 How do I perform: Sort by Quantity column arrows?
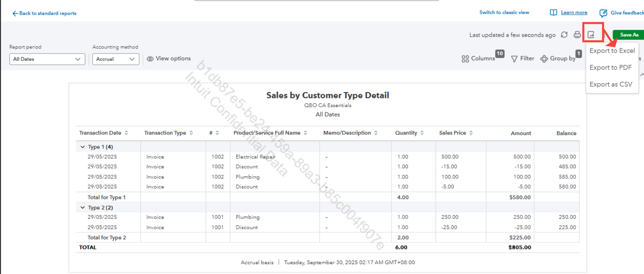[x=422, y=133]
